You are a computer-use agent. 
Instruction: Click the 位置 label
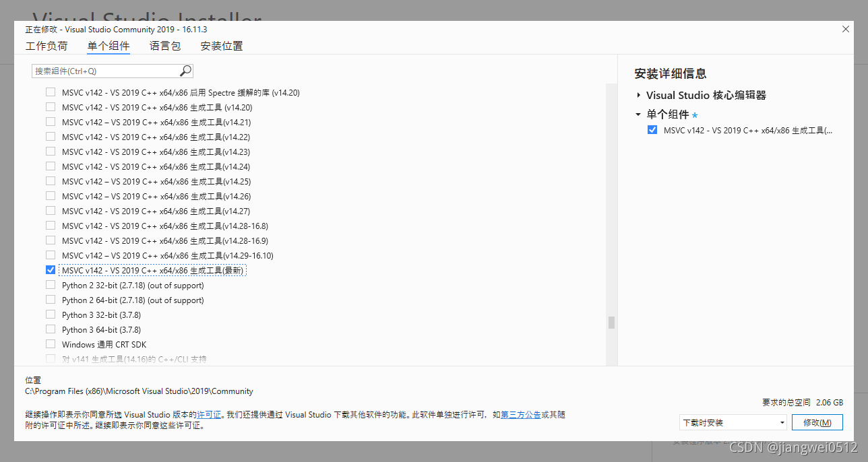coord(33,381)
